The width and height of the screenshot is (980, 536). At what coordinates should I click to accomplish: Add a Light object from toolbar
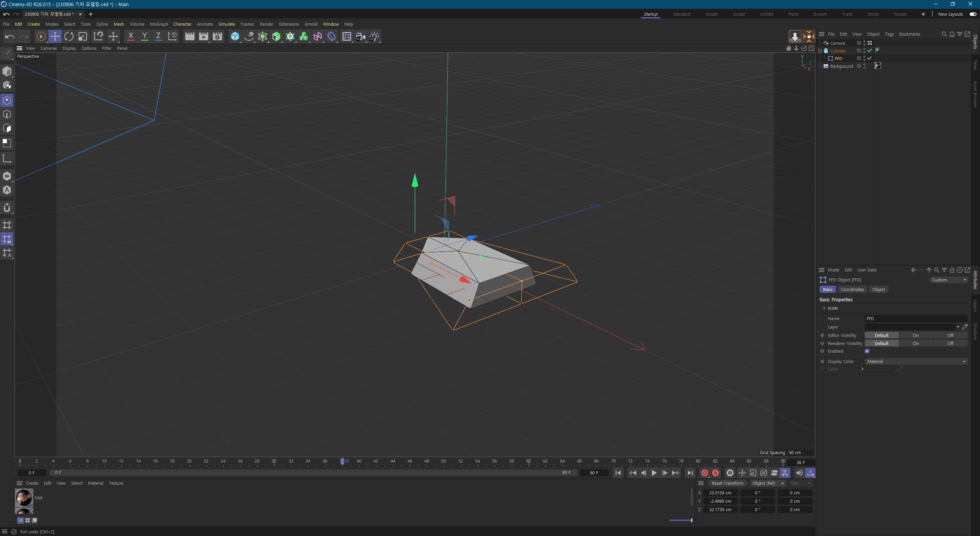(x=374, y=36)
